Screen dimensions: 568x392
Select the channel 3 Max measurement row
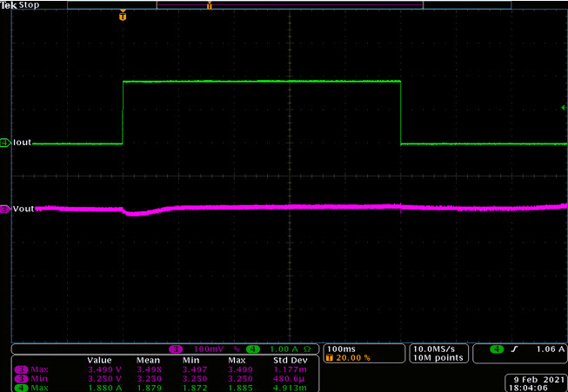tap(165, 369)
